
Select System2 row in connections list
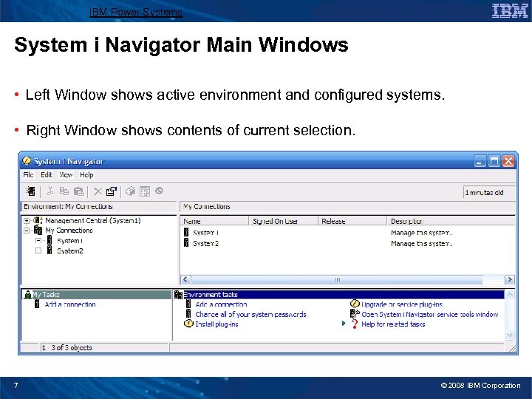pyautogui.click(x=347, y=243)
